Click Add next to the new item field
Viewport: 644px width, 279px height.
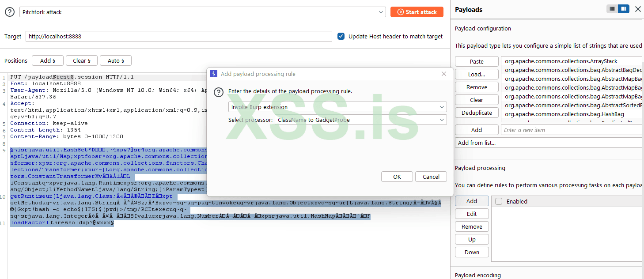[477, 130]
